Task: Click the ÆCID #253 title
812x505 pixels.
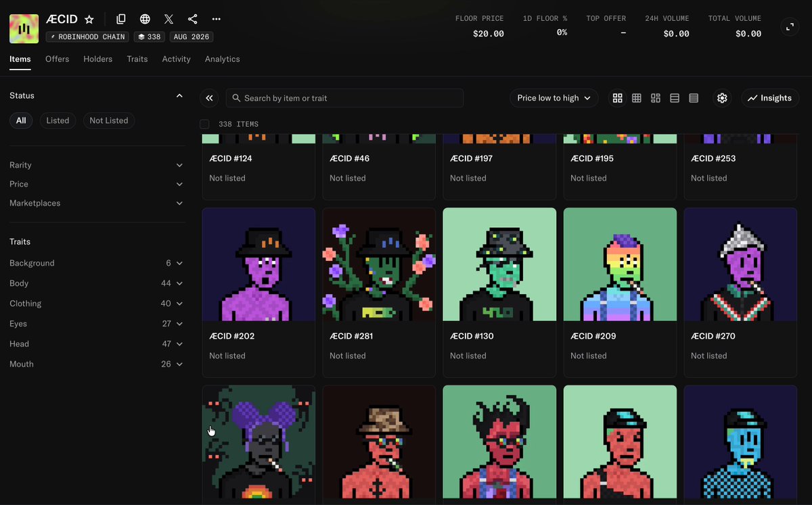Action: click(713, 158)
